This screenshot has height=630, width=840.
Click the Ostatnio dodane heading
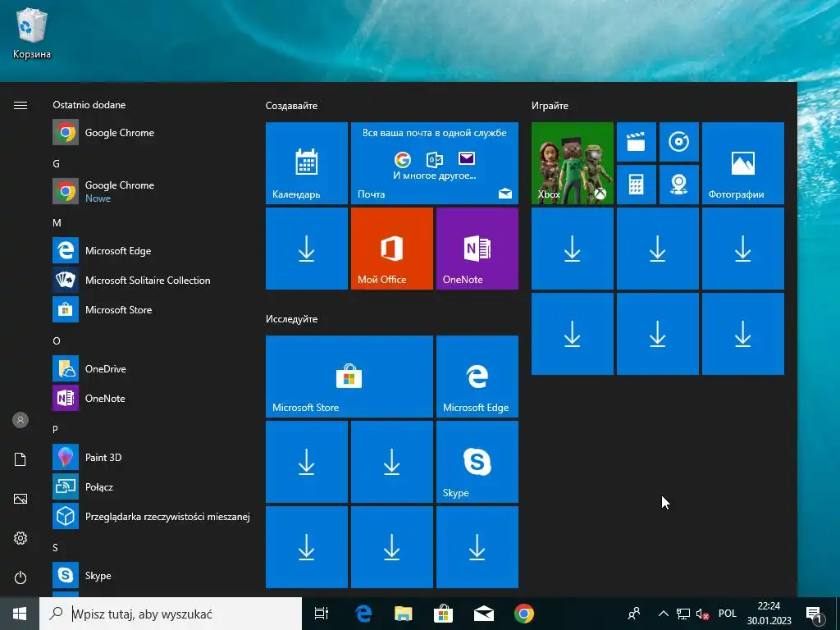(x=89, y=104)
